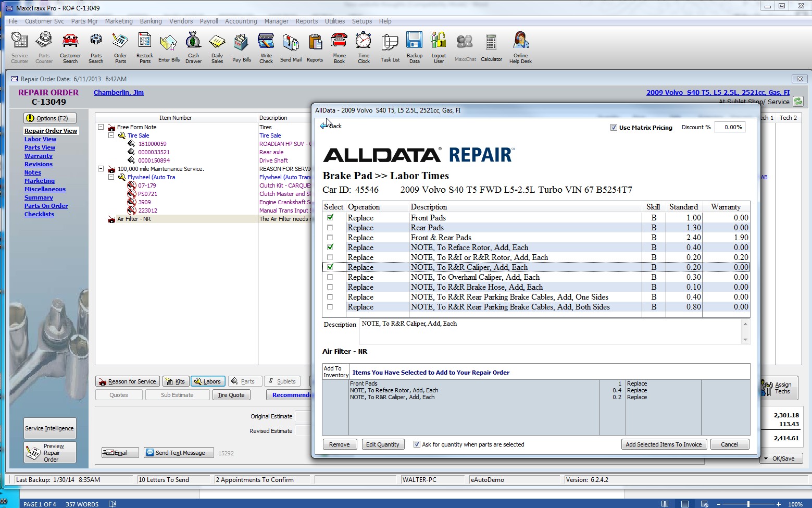Viewport: 812px width, 508px height.
Task: Click the Edit Quantity button
Action: point(382,444)
